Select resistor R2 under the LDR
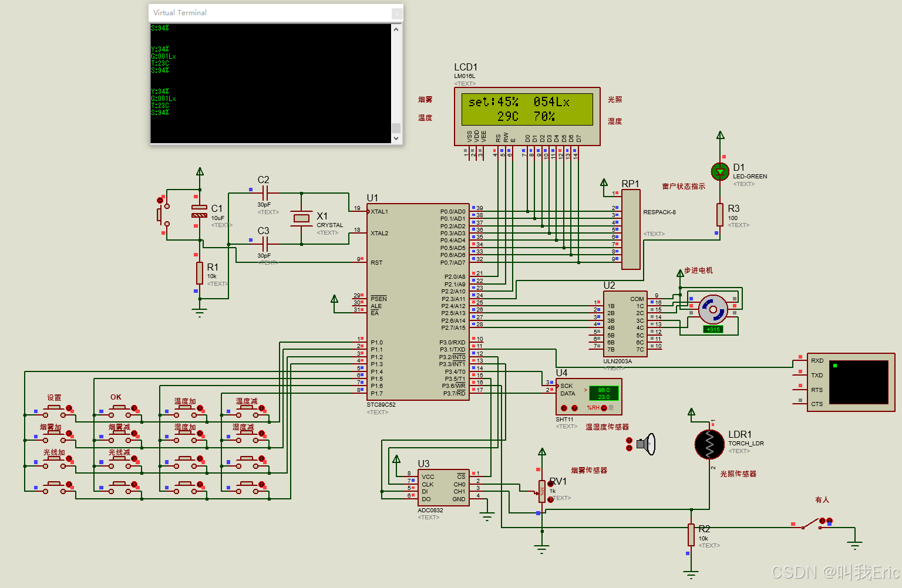This screenshot has width=902, height=588. [x=691, y=535]
